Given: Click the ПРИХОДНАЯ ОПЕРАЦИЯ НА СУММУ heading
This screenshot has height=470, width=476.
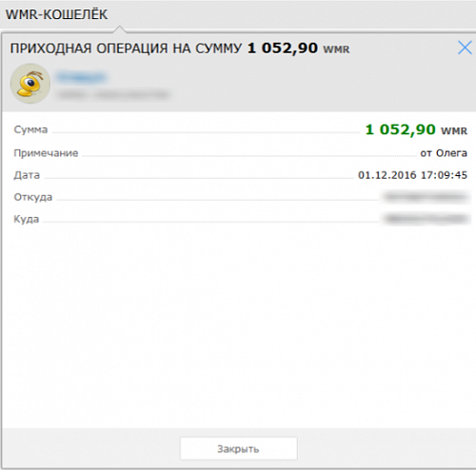Looking at the screenshot, I should pos(126,49).
